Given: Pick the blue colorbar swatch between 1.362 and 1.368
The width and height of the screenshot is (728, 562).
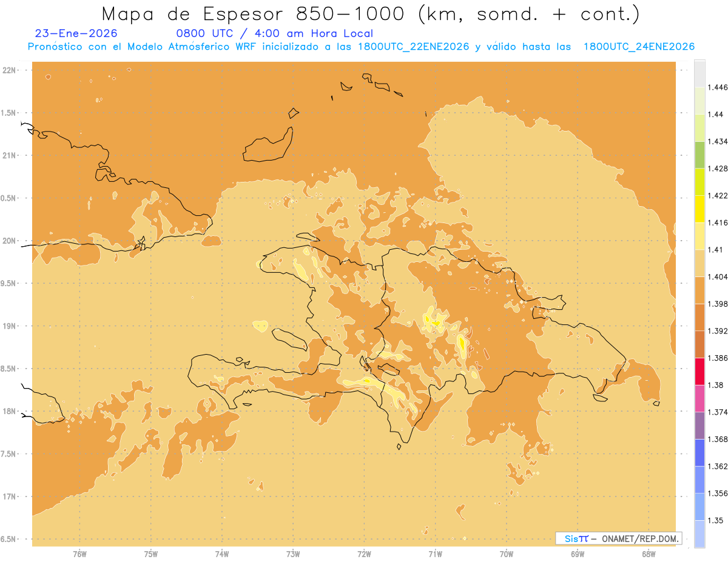Looking at the screenshot, I should (x=699, y=452).
